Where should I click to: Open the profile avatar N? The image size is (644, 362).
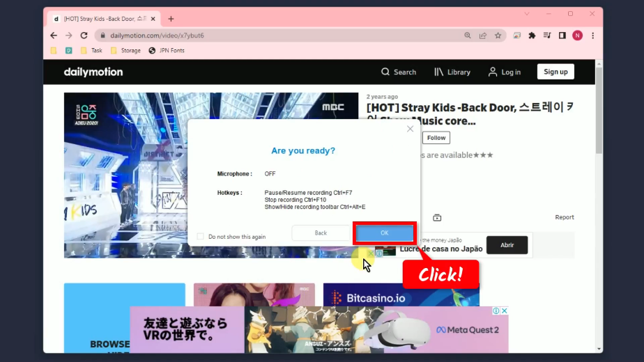pos(578,36)
